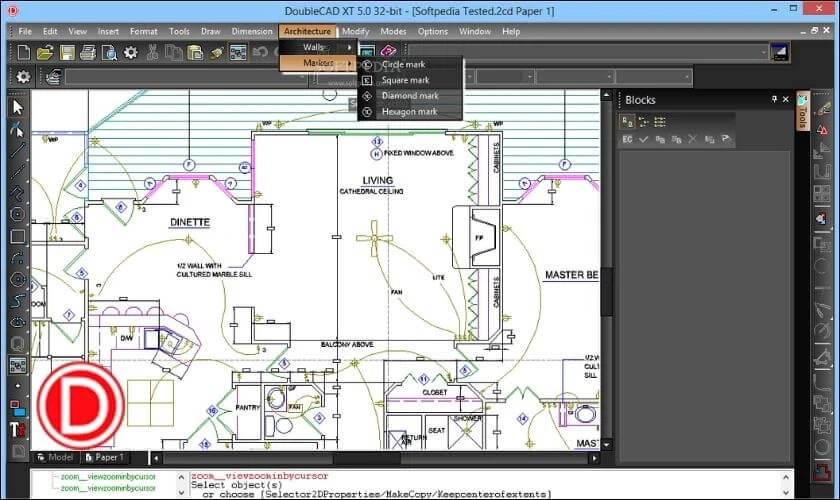Select the Polyline tool in left toolbar

coord(18,193)
